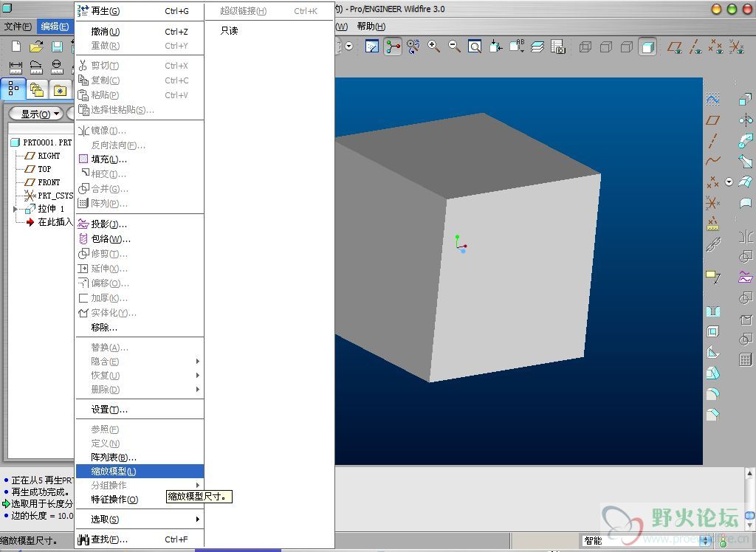Viewport: 756px width, 552px height.
Task: Click the save floppy disk icon
Action: (x=57, y=46)
